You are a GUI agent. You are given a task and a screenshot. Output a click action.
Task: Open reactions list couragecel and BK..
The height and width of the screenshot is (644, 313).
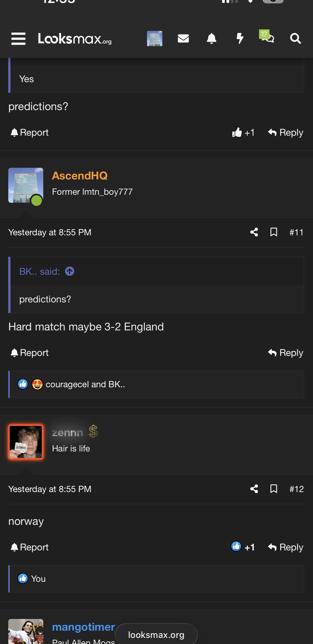tap(85, 384)
